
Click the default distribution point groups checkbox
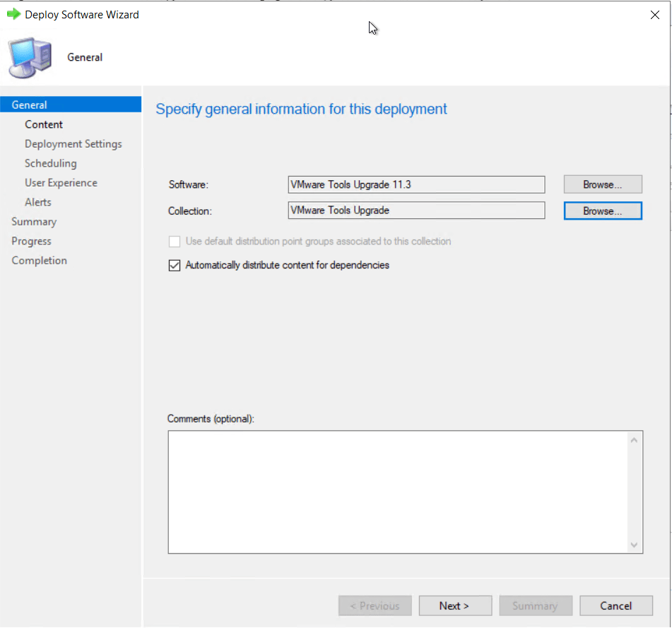[175, 242]
